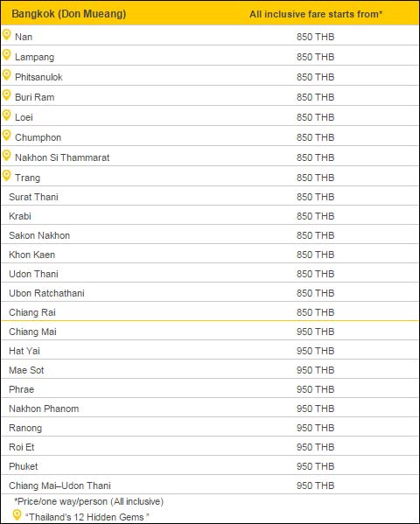Click the Bangkok (Don Mueang) header
Screen dimensions: 420x524
click(x=69, y=14)
